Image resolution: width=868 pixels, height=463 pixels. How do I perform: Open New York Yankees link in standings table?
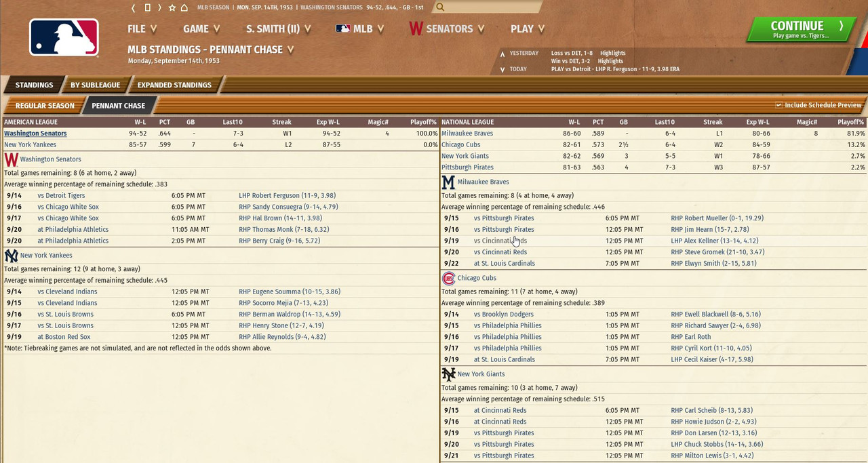pos(30,145)
